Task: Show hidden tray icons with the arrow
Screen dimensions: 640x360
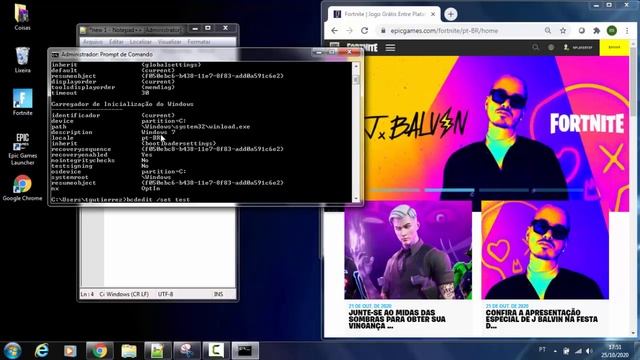Action: [x=555, y=351]
